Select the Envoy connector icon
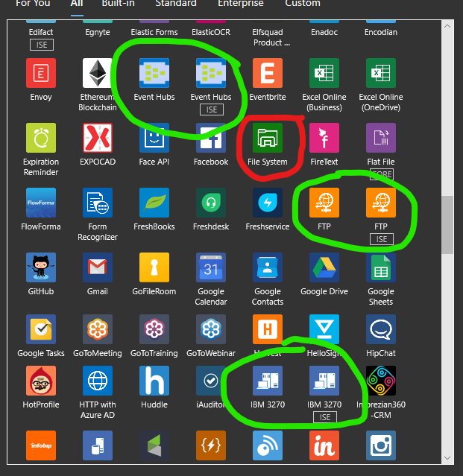The width and height of the screenshot is (463, 476). point(41,73)
